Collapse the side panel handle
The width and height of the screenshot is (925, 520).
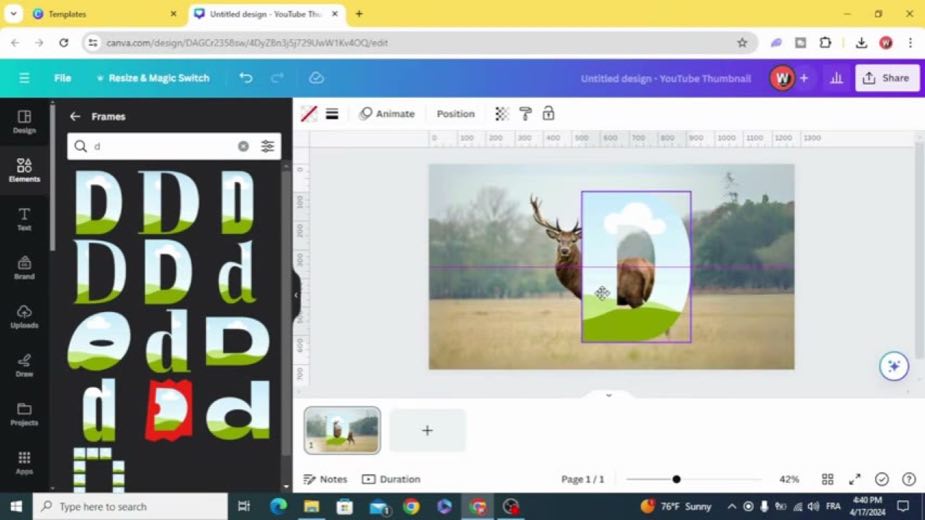(296, 295)
